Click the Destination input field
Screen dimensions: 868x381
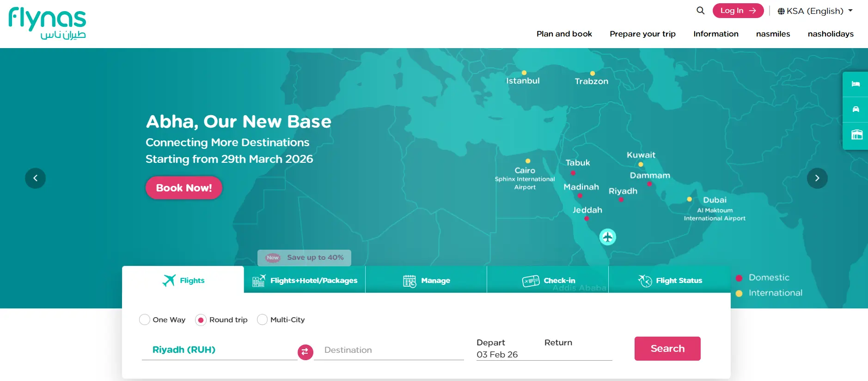(x=389, y=350)
